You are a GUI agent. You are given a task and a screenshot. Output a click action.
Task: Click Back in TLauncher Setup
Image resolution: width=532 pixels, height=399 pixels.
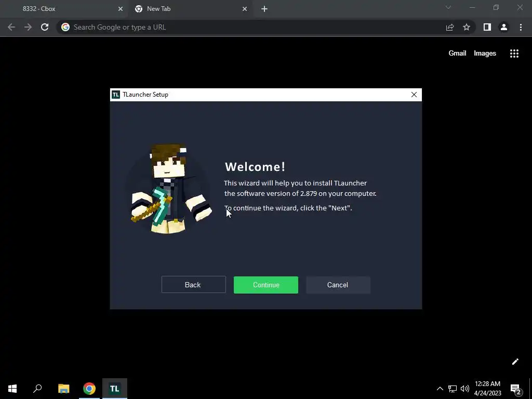click(x=193, y=285)
